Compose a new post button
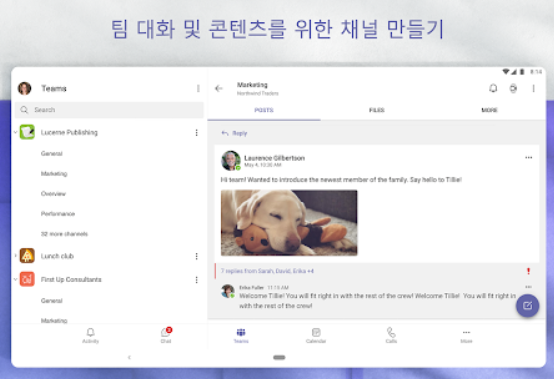This screenshot has width=554, height=379. [x=528, y=306]
